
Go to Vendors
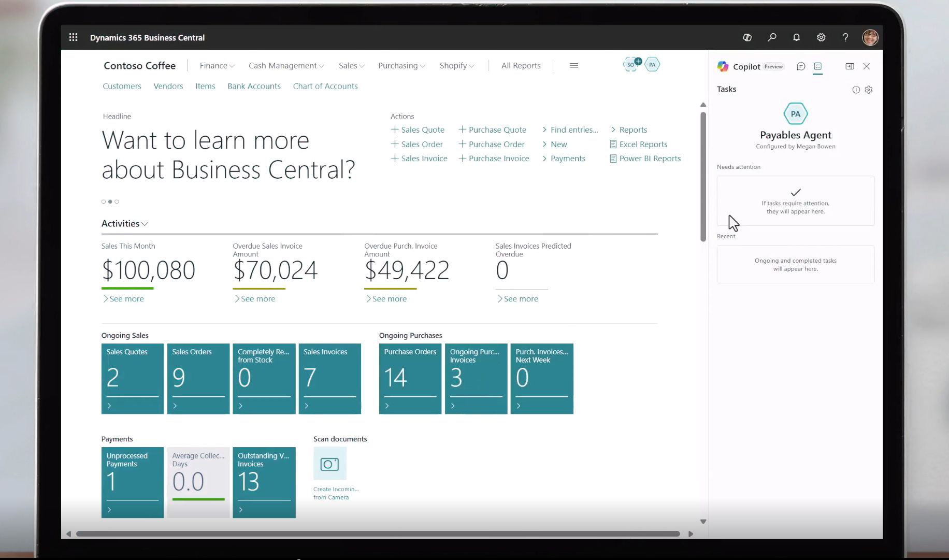(x=168, y=86)
